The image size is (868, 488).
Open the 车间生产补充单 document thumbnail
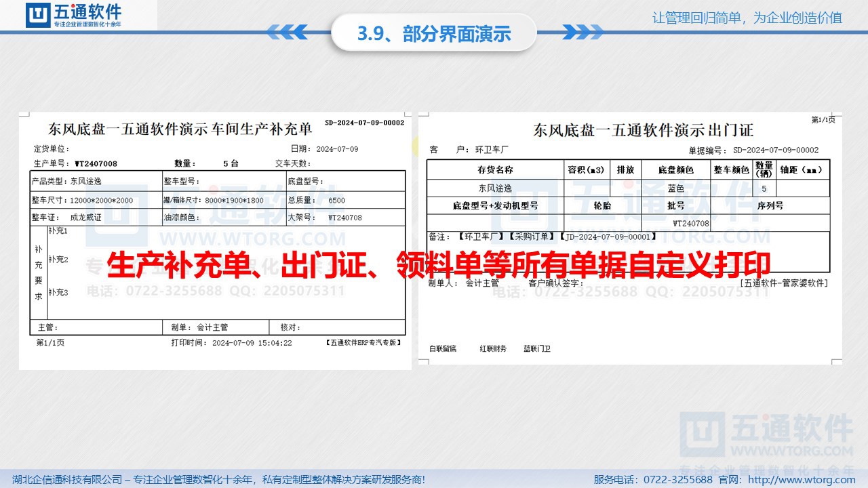click(x=215, y=241)
